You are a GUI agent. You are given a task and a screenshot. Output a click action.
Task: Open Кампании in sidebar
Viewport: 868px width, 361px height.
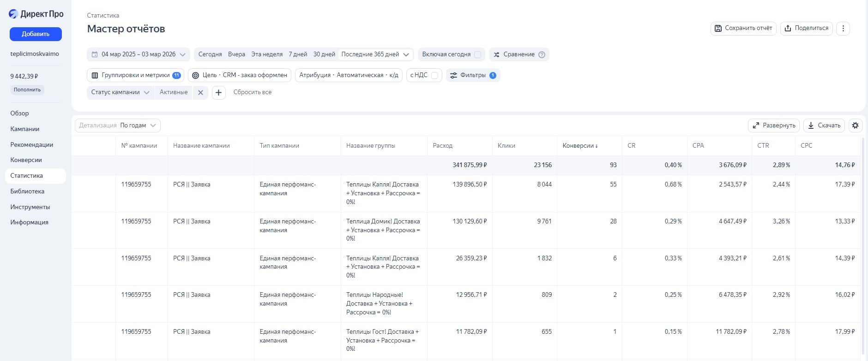pyautogui.click(x=25, y=129)
